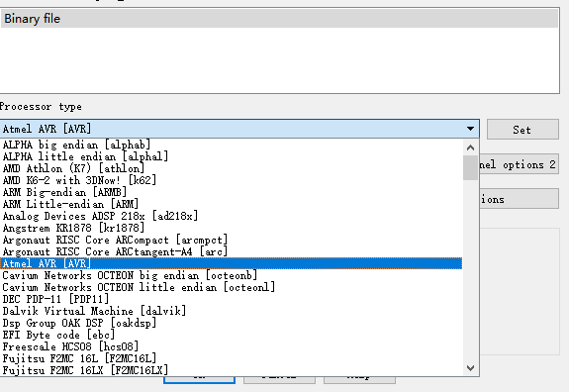
Task: Select AMD Athlon (K7) [athlon]
Action: (x=232, y=168)
